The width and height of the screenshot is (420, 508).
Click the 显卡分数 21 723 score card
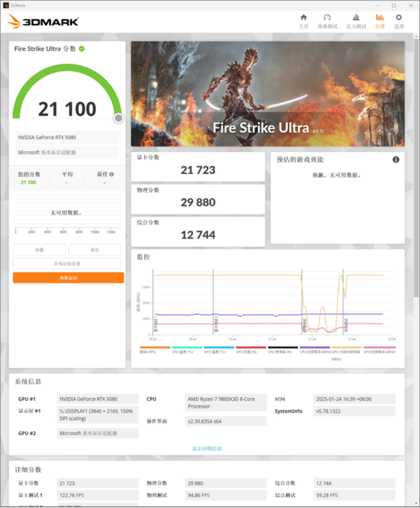coord(198,167)
